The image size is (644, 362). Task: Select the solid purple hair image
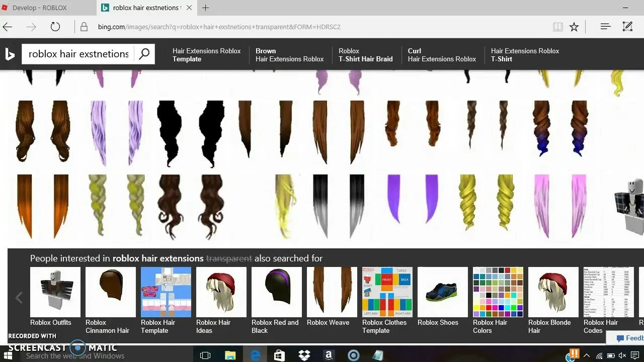point(413,199)
